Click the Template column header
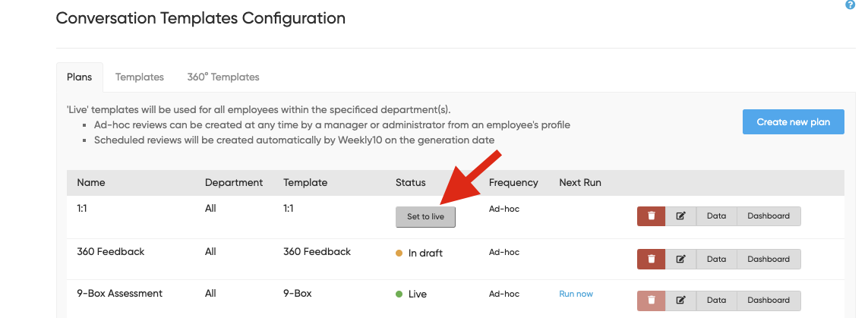This screenshot has width=868, height=318. point(305,182)
